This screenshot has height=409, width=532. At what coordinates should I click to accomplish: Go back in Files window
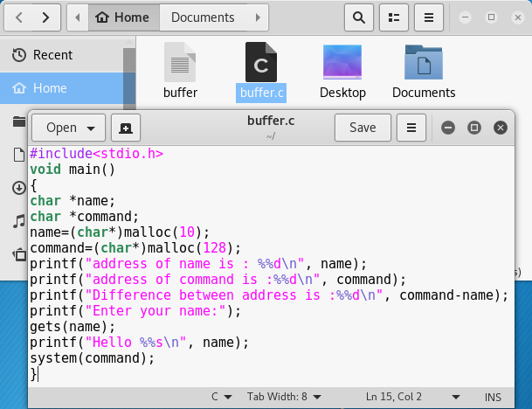pyautogui.click(x=19, y=17)
